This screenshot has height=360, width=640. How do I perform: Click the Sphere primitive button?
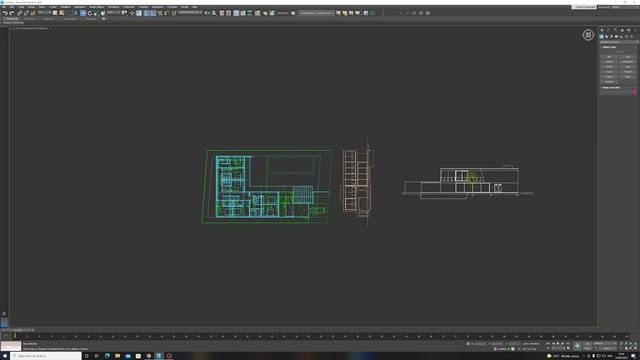click(609, 62)
